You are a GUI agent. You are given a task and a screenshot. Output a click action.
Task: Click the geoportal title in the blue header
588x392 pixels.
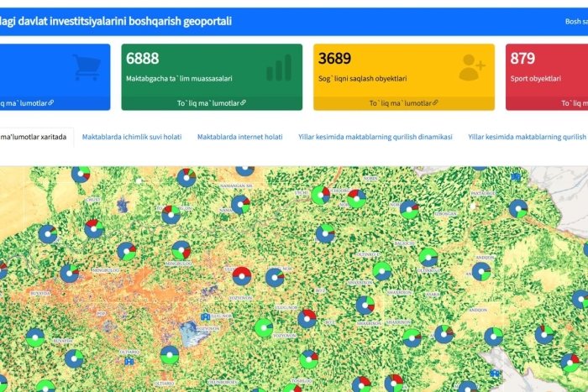[118, 22]
